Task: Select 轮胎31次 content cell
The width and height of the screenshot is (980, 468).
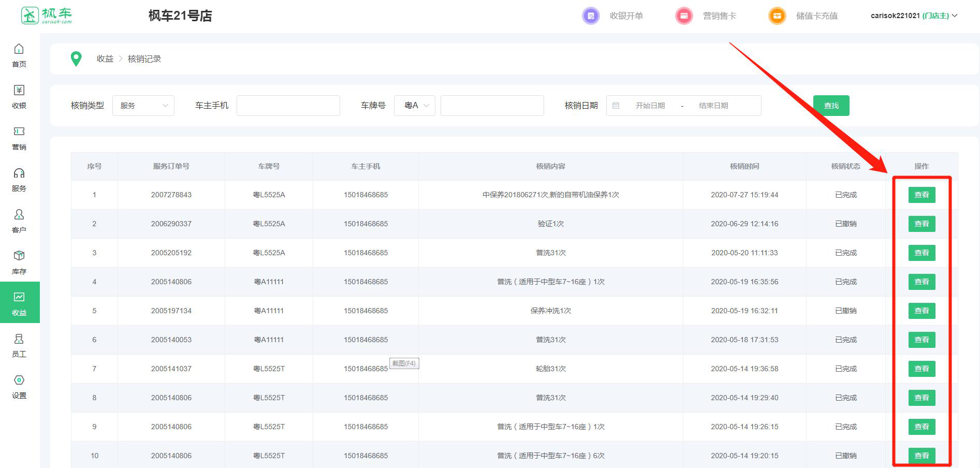Action: tap(551, 369)
